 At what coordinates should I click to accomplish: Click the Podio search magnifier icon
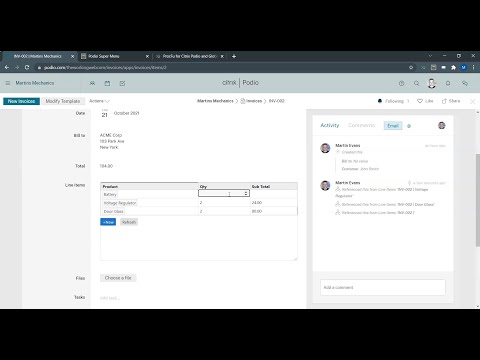[417, 83]
